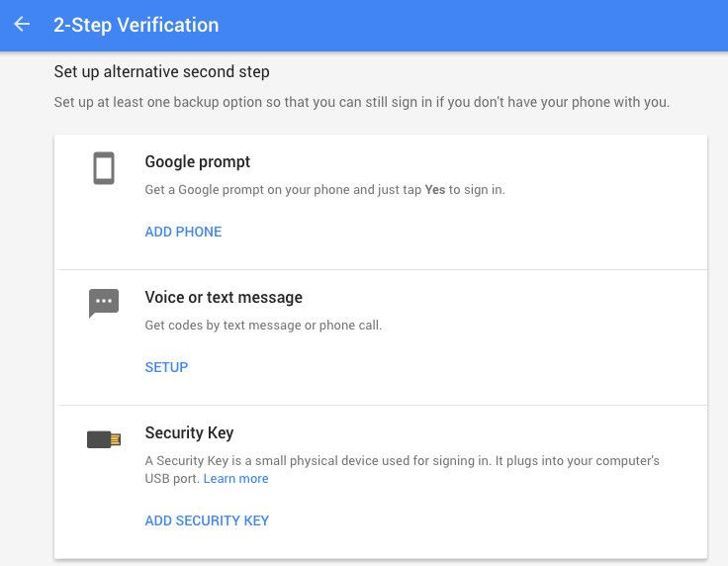728x566 pixels.
Task: Select ADD SECURITY KEY
Action: (x=207, y=520)
